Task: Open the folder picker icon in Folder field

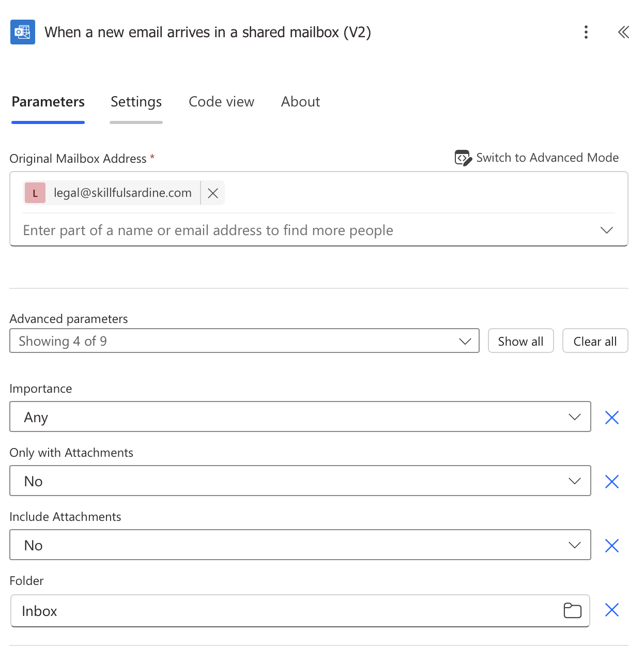Action: (572, 611)
